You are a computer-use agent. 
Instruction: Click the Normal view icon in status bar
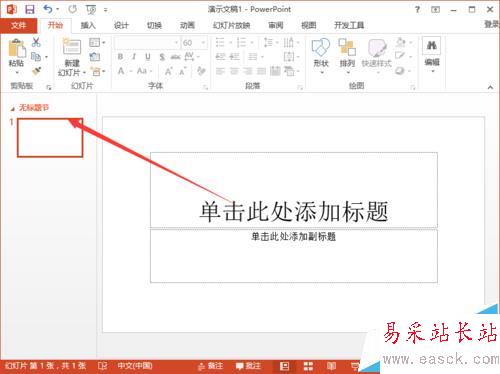(x=284, y=366)
